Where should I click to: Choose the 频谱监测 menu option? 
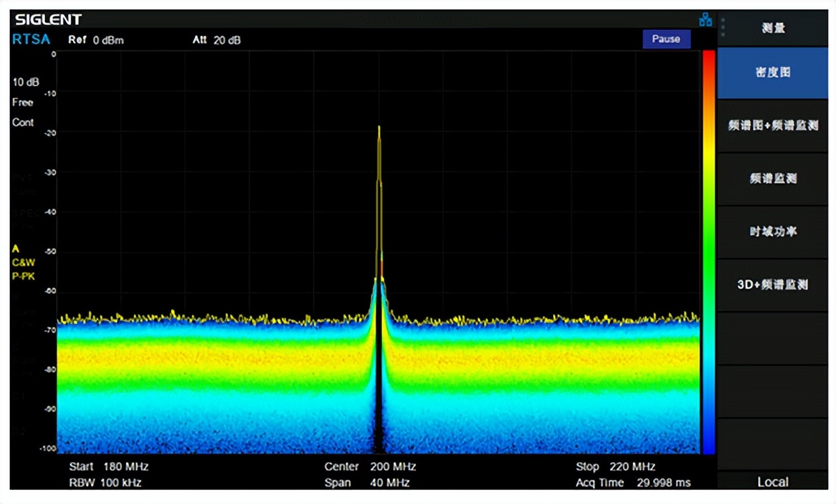point(773,179)
